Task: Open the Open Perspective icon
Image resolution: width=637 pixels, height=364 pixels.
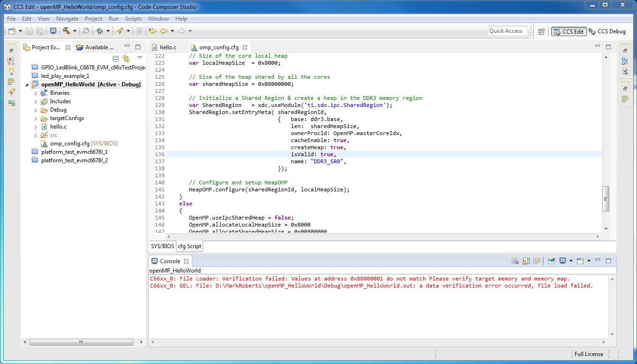Action: (542, 31)
